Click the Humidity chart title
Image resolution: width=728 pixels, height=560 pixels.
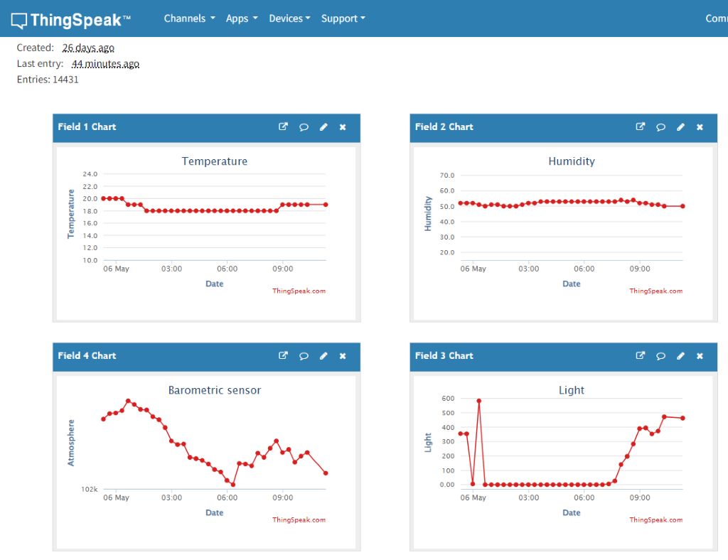click(x=572, y=161)
